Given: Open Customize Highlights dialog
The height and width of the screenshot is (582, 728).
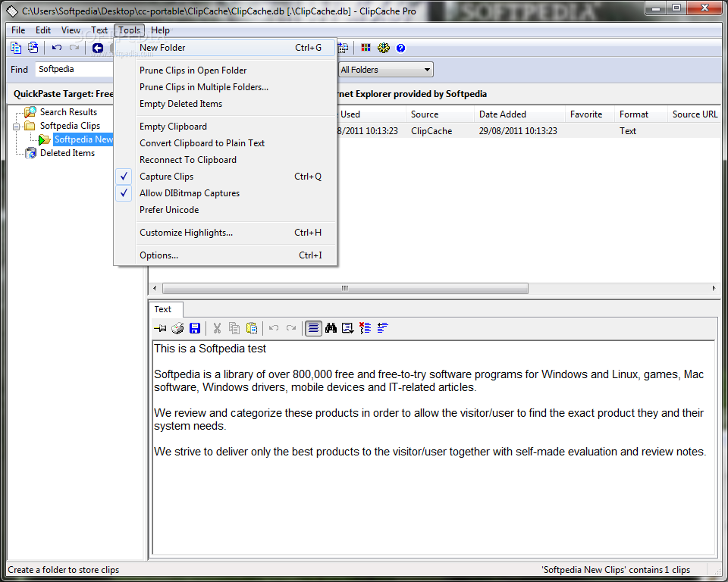Looking at the screenshot, I should point(225,233).
